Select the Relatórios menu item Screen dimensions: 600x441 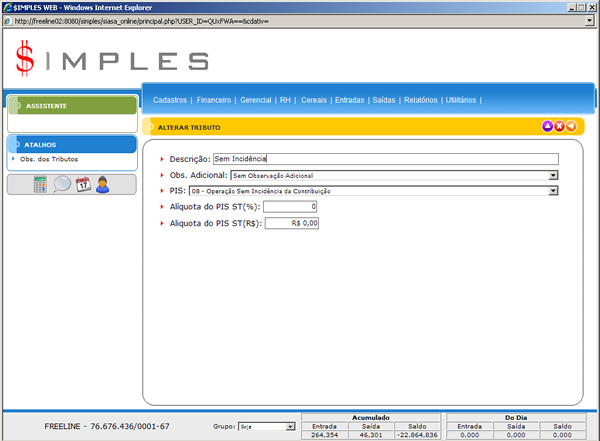[x=421, y=100]
